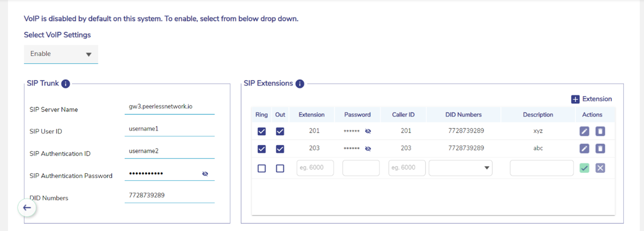Uncheck Out checkbox for extension 203

pyautogui.click(x=280, y=149)
